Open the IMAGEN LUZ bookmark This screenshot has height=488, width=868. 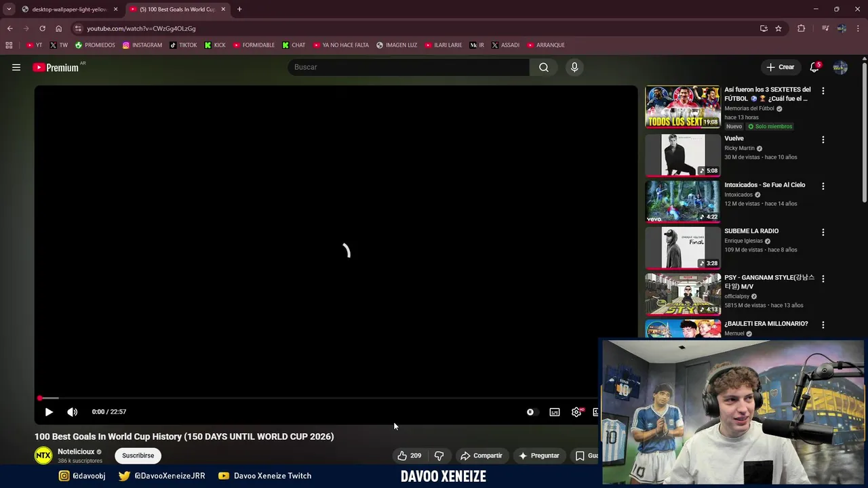pos(397,45)
